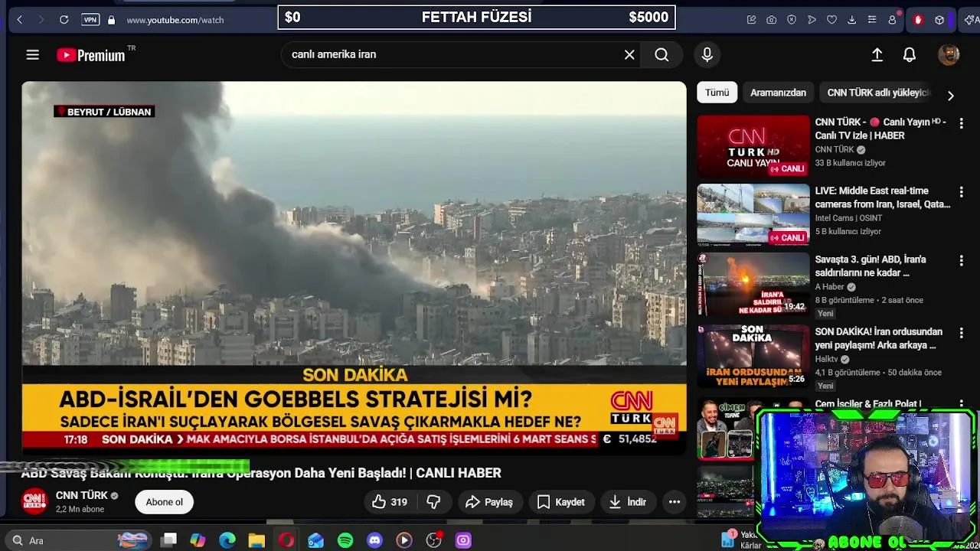
Task: Share the video via Paylaş
Action: pos(488,502)
